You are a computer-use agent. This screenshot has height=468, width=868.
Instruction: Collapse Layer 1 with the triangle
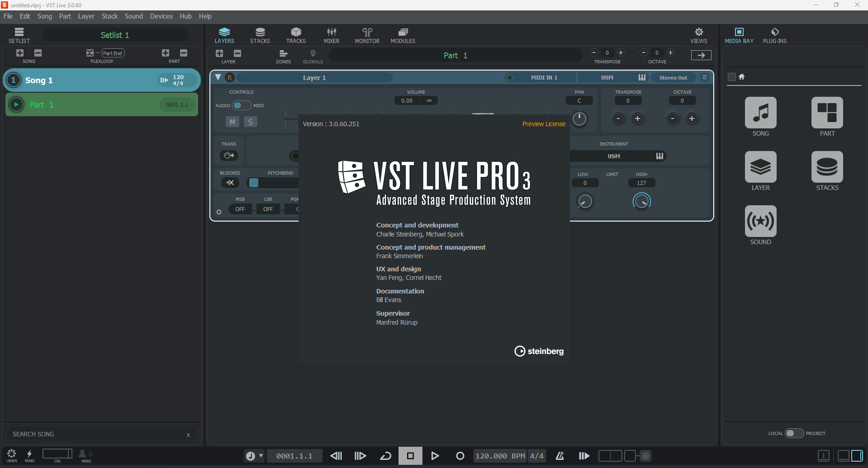[x=218, y=77]
